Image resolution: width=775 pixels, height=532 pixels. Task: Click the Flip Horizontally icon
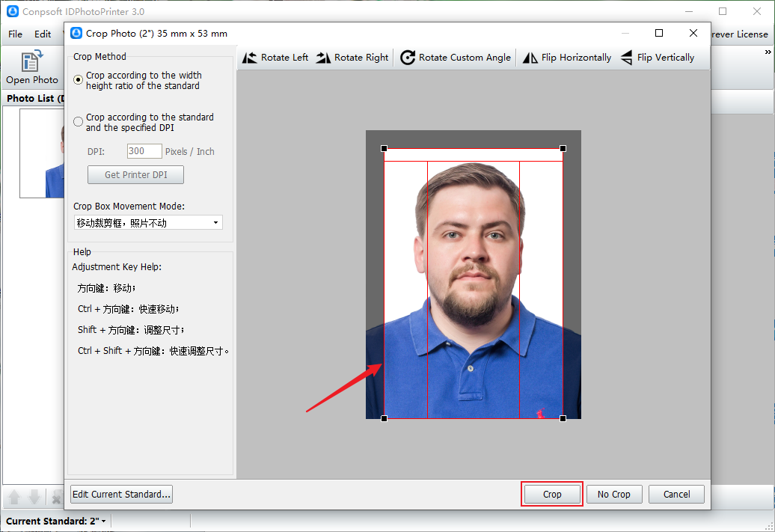(530, 58)
